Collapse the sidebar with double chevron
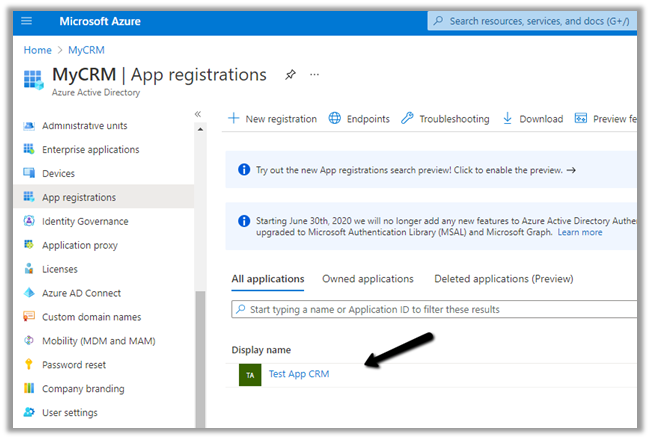This screenshot has width=650, height=439. point(198,115)
